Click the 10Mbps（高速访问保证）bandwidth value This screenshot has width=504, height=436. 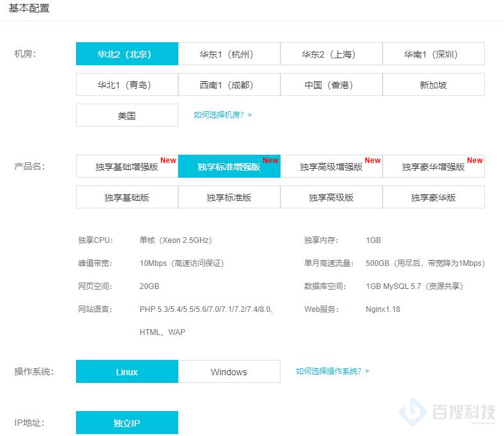coord(181,263)
